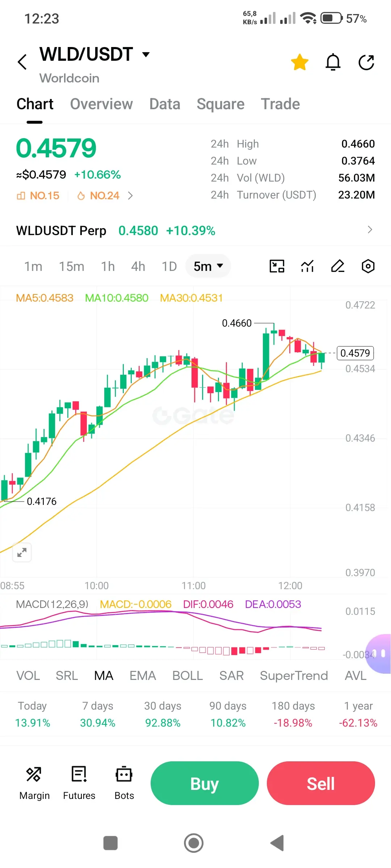Select the 15m timeframe
The image size is (391, 868).
point(72,267)
